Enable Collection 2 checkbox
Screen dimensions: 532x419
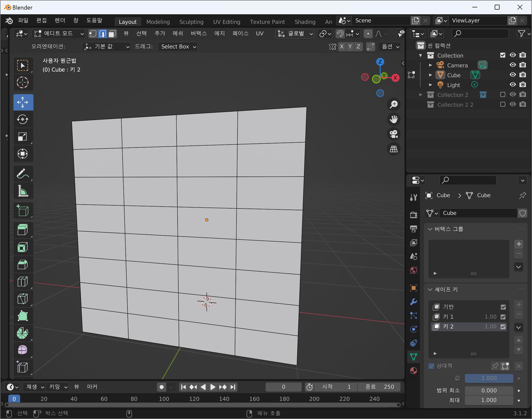[503, 94]
